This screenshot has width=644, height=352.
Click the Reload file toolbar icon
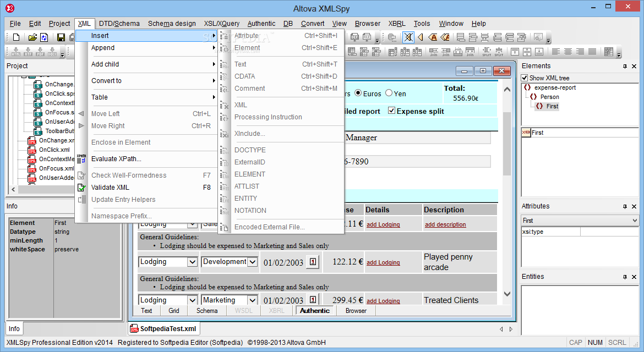44,37
